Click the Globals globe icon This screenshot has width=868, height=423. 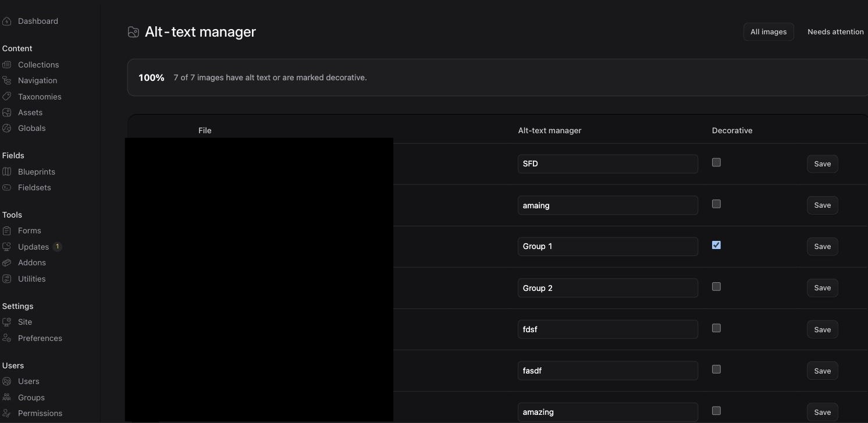pos(7,128)
